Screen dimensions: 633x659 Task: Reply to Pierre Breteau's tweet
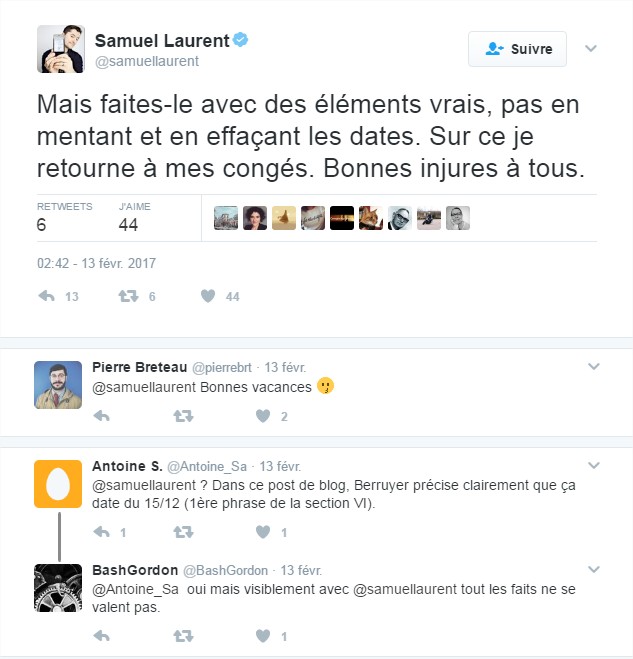coord(102,416)
